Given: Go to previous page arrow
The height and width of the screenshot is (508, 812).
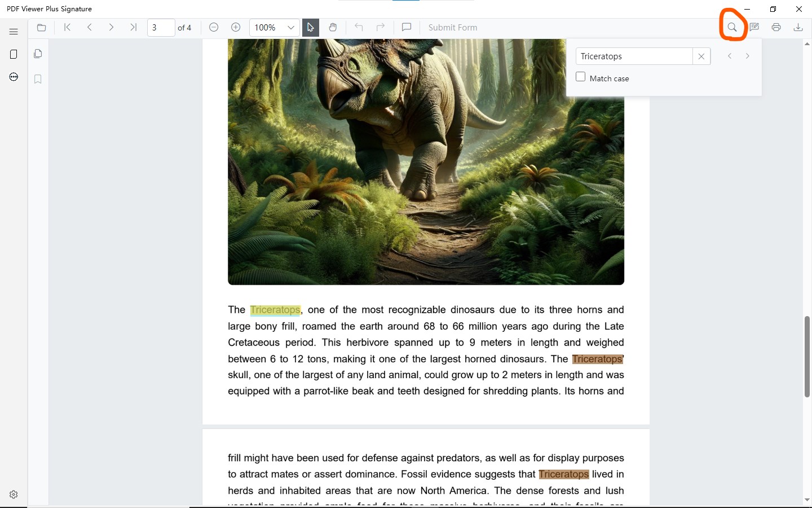Looking at the screenshot, I should (89, 27).
